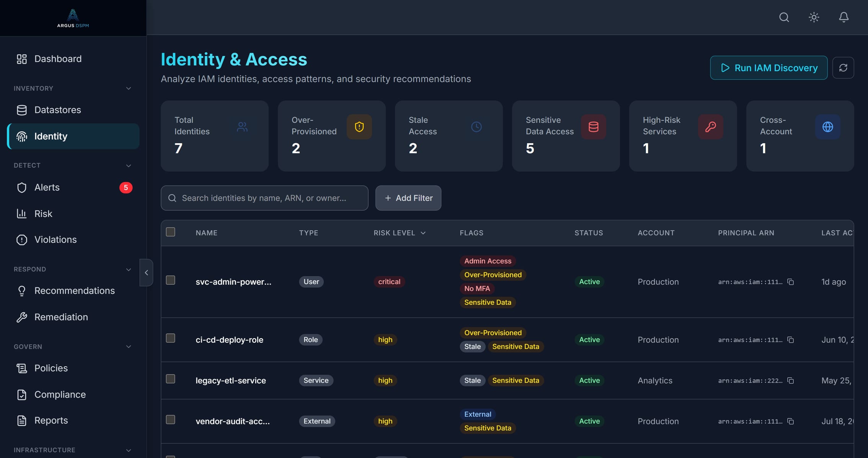Click the No MFA flag
This screenshot has height=458, width=868.
click(x=477, y=288)
